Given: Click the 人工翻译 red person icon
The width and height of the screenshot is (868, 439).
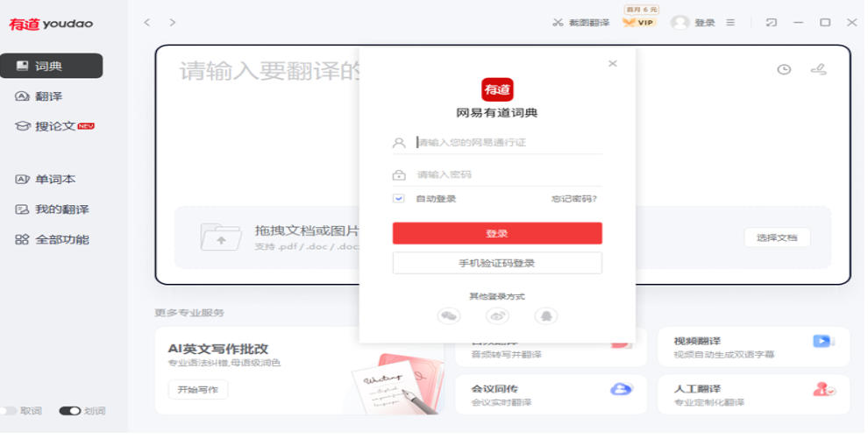Looking at the screenshot, I should pos(823,389).
